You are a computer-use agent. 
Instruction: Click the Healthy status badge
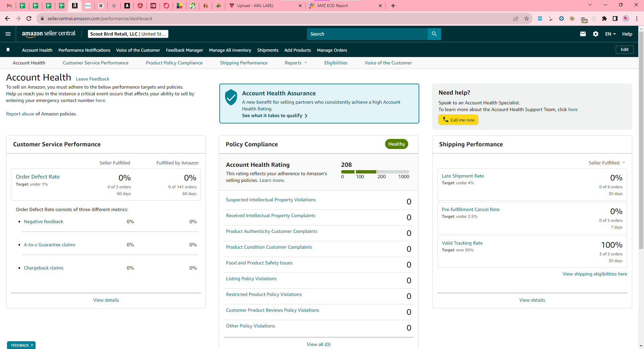(396, 144)
